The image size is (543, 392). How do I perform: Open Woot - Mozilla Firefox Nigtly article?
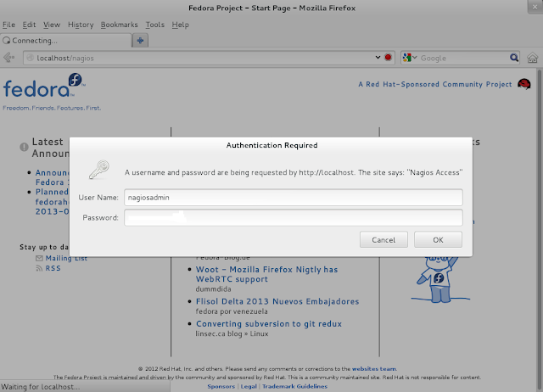pyautogui.click(x=266, y=274)
